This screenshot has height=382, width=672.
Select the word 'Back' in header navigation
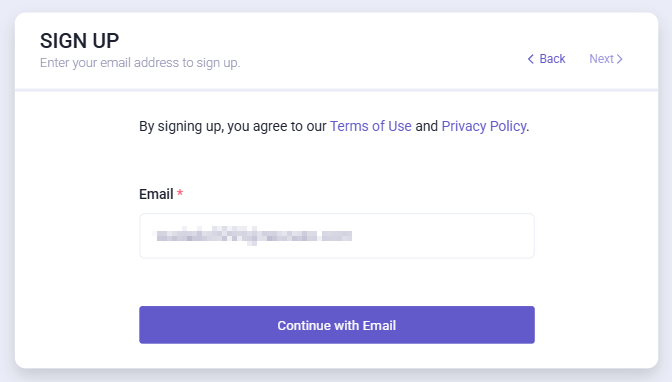(x=552, y=59)
